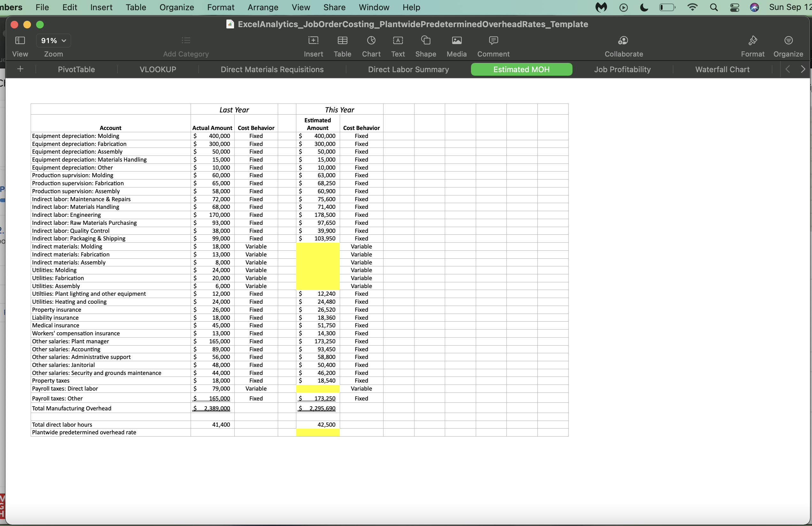Open the 91% zoom level dropdown
The image size is (812, 526).
coord(53,40)
